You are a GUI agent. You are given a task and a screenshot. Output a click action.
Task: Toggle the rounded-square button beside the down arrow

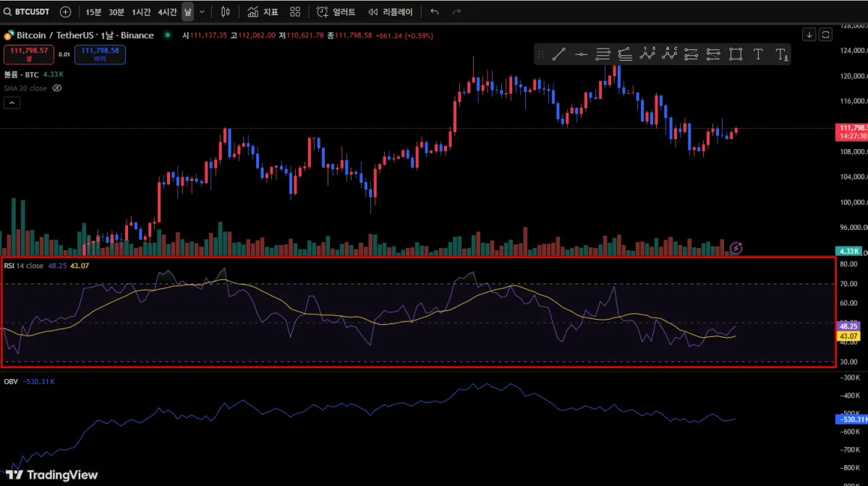[825, 35]
